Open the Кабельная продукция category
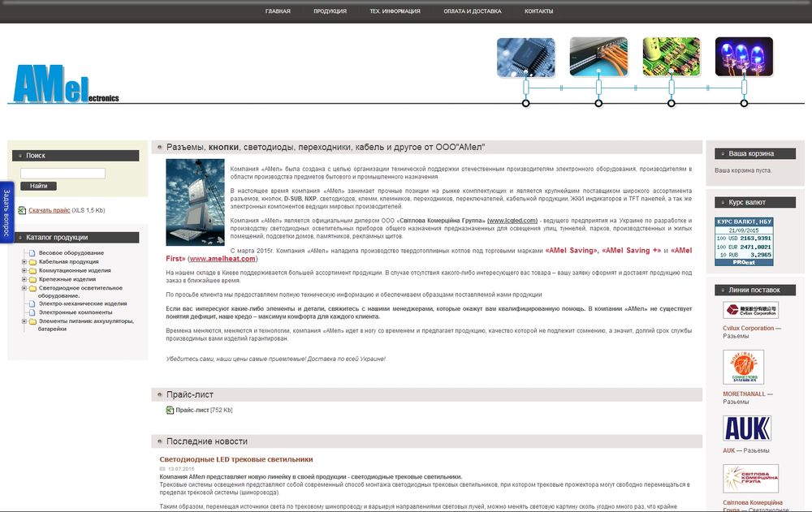 click(69, 262)
